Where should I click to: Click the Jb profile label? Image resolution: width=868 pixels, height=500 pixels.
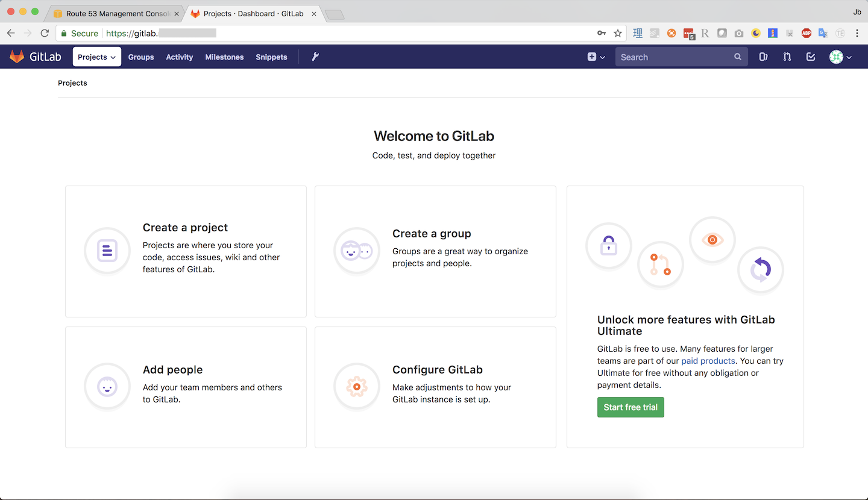tap(857, 11)
